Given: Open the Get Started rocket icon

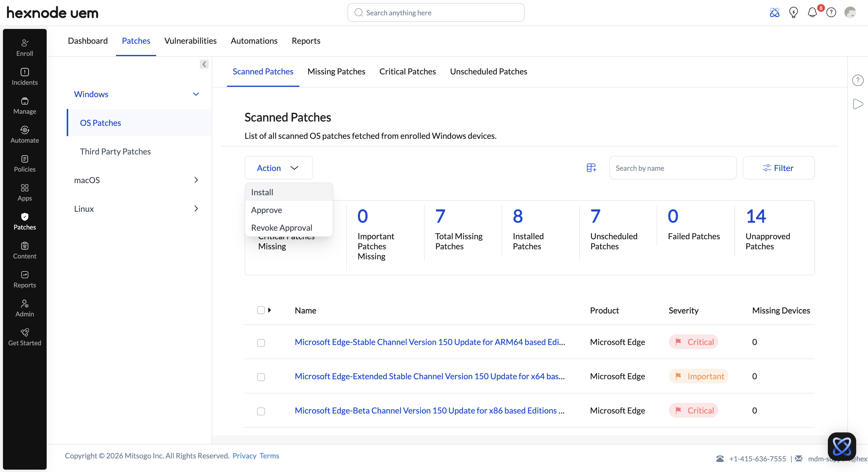Looking at the screenshot, I should (x=25, y=332).
